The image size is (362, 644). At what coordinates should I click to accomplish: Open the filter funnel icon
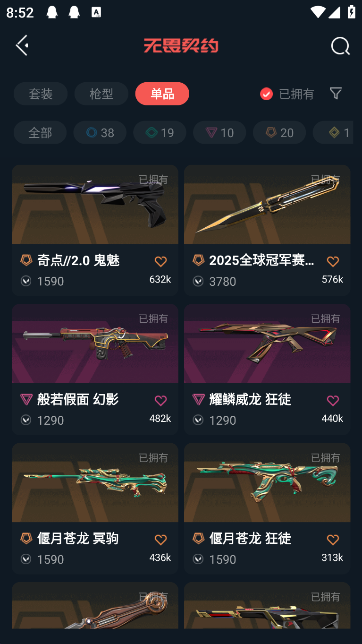pyautogui.click(x=336, y=93)
